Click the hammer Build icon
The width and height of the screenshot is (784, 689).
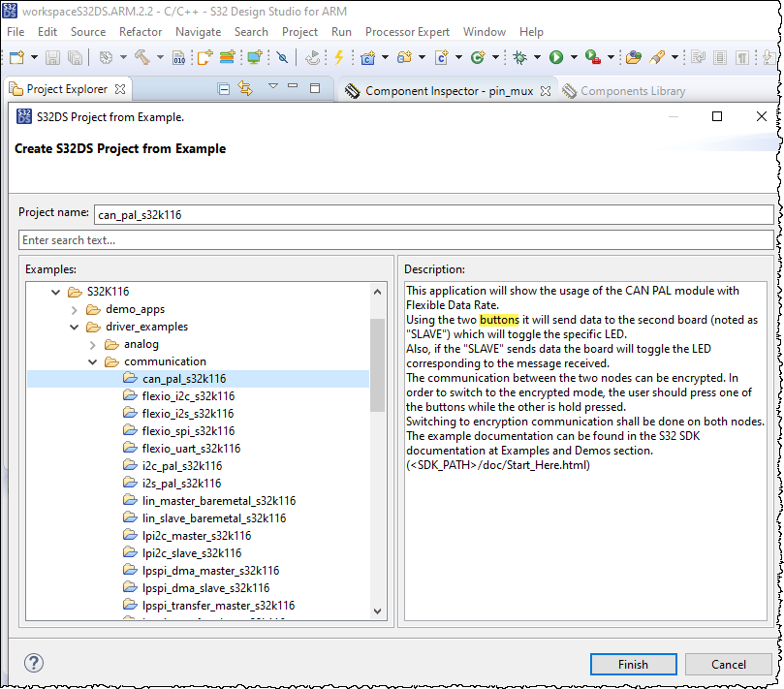click(142, 57)
